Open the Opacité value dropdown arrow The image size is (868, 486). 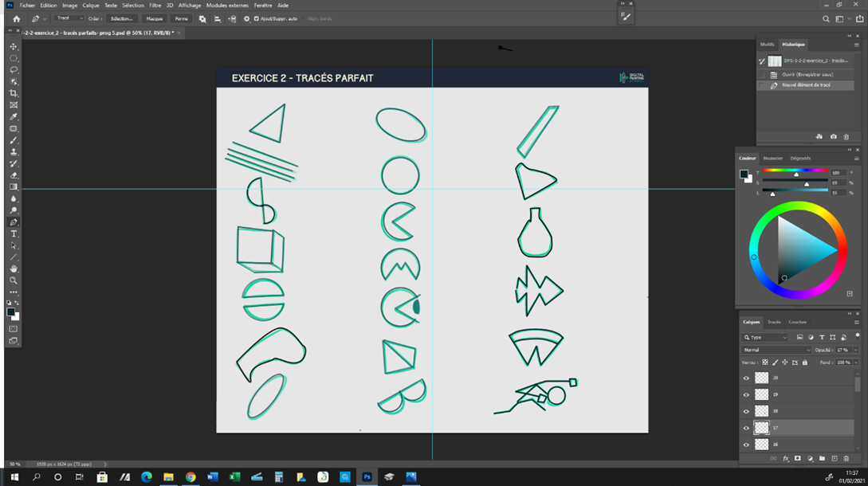(856, 350)
